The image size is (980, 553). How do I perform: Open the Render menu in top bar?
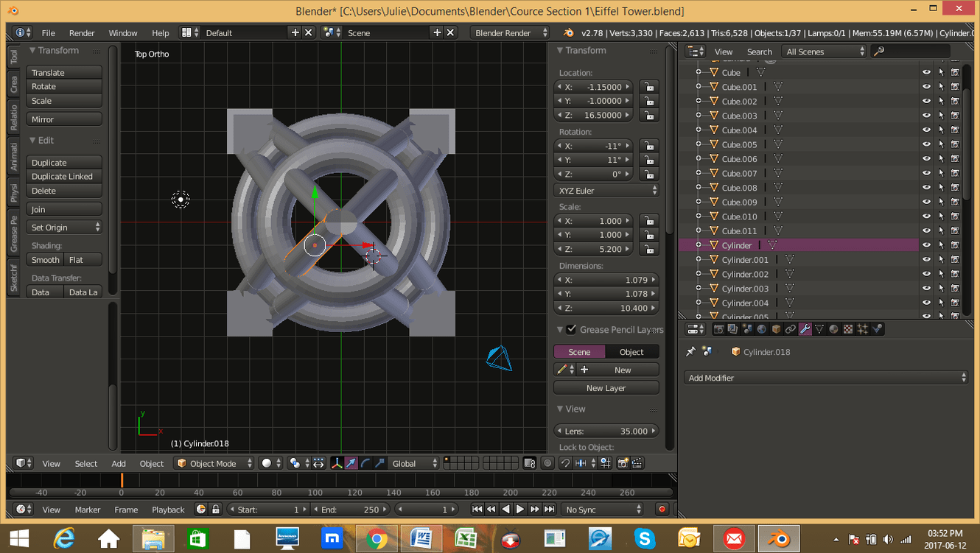tap(82, 32)
